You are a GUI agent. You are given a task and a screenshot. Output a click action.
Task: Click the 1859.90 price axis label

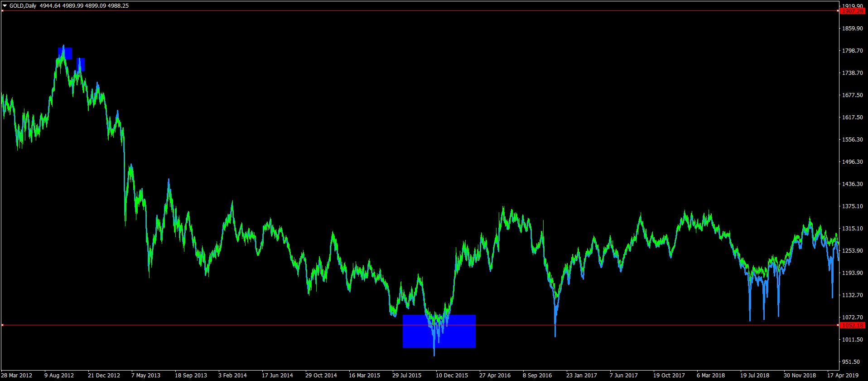tap(852, 28)
